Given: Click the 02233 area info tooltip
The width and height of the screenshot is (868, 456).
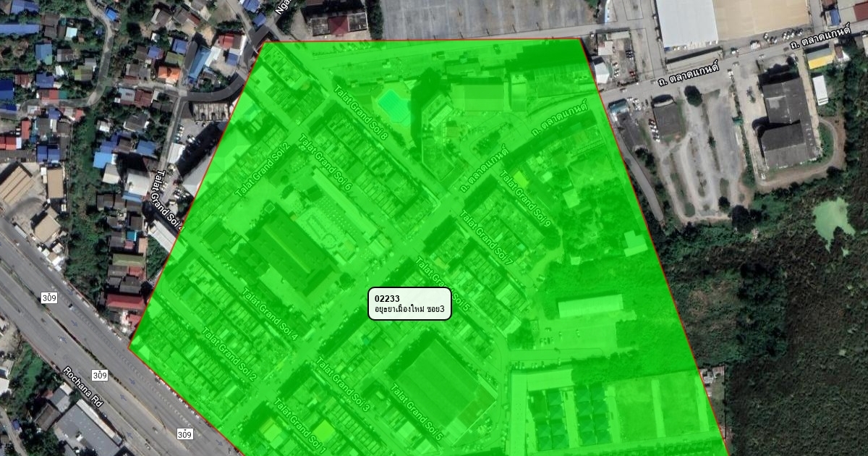Looking at the screenshot, I should [x=409, y=304].
